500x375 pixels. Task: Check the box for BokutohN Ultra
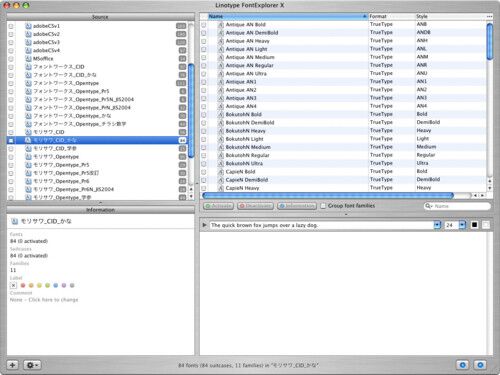[x=204, y=164]
